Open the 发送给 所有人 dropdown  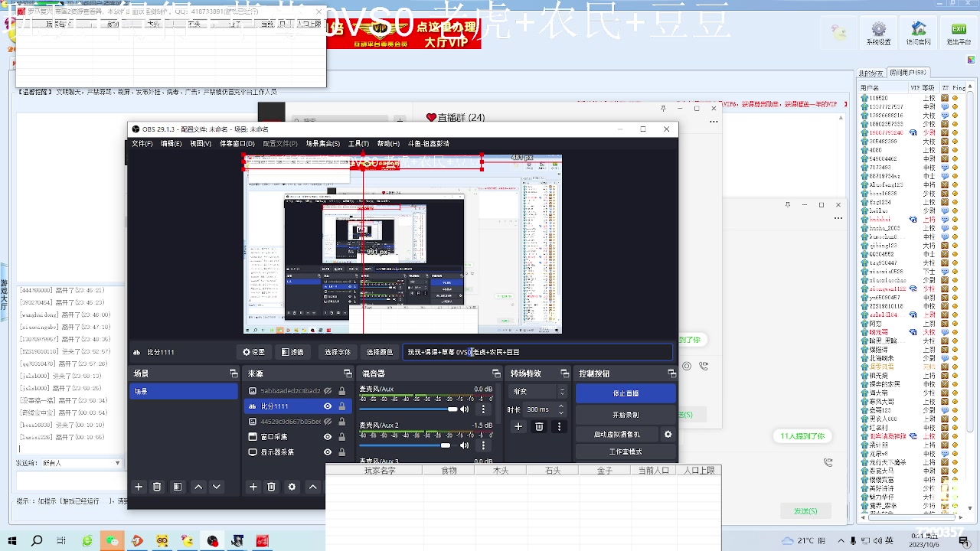82,464
